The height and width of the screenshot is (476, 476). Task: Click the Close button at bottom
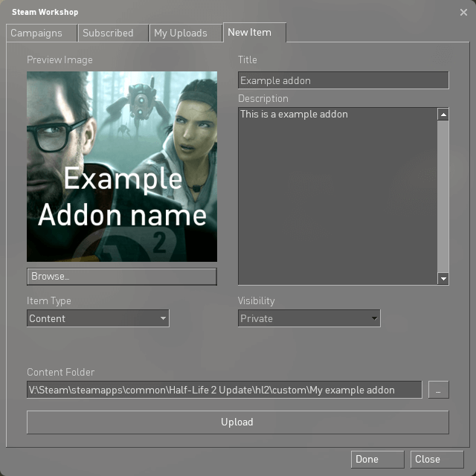[x=437, y=460]
